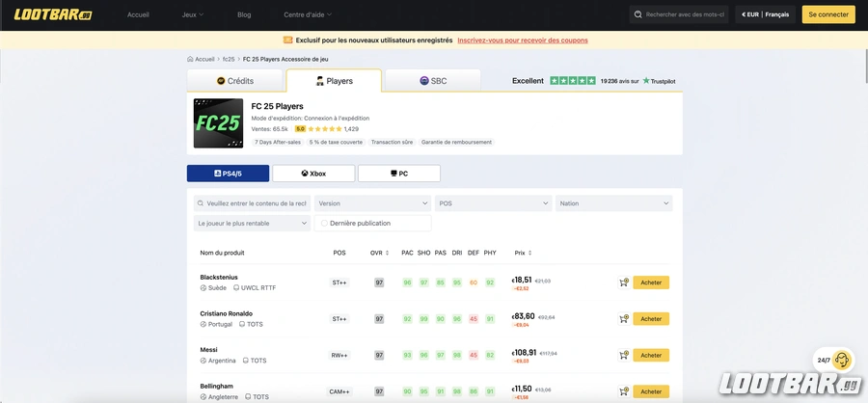This screenshot has height=403, width=868.
Task: Open the Nation filter dropdown
Action: (614, 203)
